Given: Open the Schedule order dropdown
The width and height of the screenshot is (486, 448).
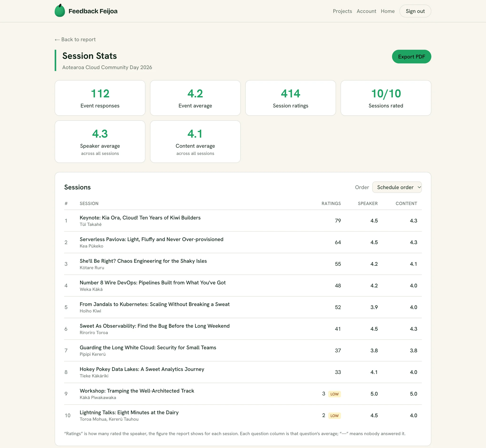Looking at the screenshot, I should pos(397,187).
